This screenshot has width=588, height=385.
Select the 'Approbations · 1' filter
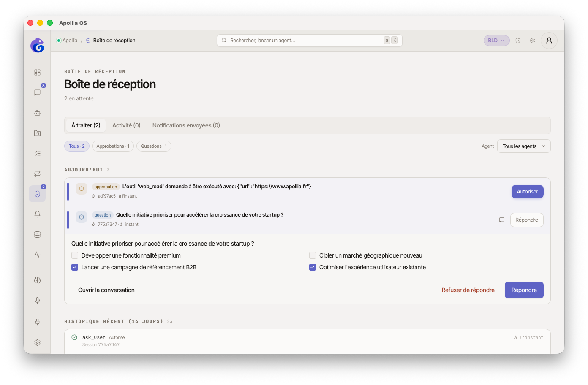113,146
